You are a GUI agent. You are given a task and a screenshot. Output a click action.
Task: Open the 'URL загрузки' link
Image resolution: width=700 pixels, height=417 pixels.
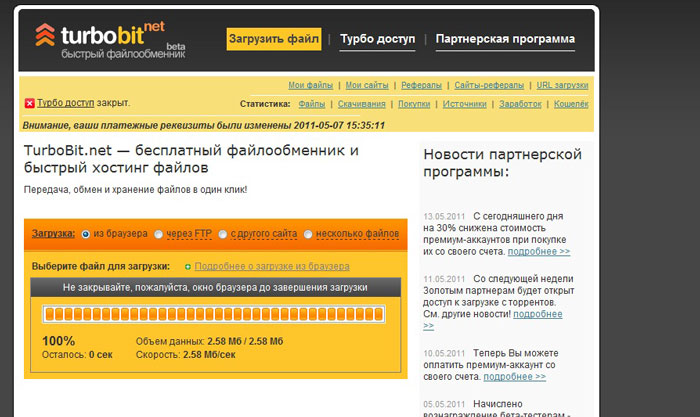coord(562,85)
